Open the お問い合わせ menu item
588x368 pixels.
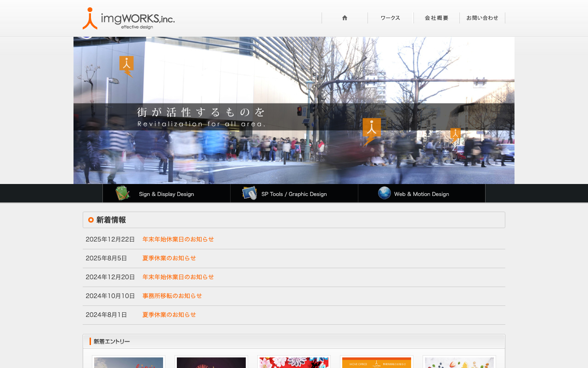pyautogui.click(x=482, y=18)
